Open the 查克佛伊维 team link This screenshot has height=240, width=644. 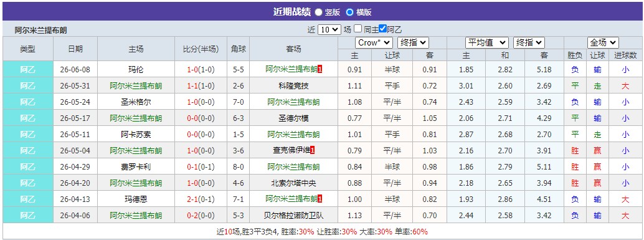click(x=291, y=150)
